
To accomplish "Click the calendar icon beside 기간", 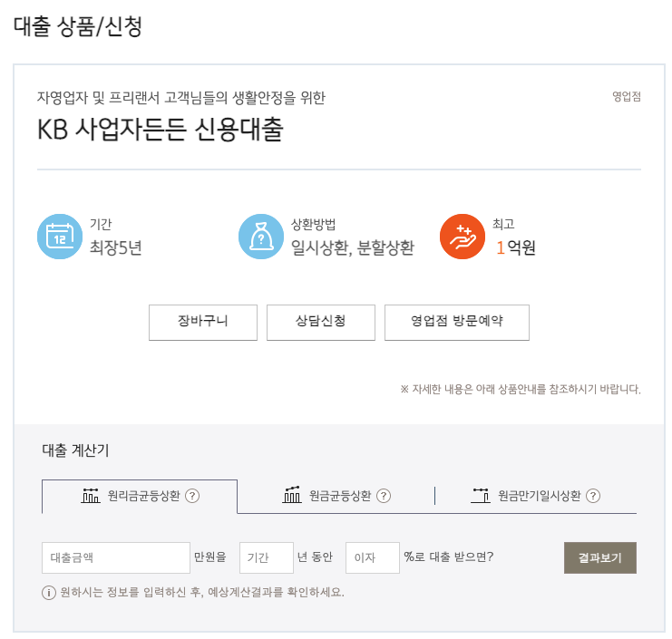I will coord(60,237).
